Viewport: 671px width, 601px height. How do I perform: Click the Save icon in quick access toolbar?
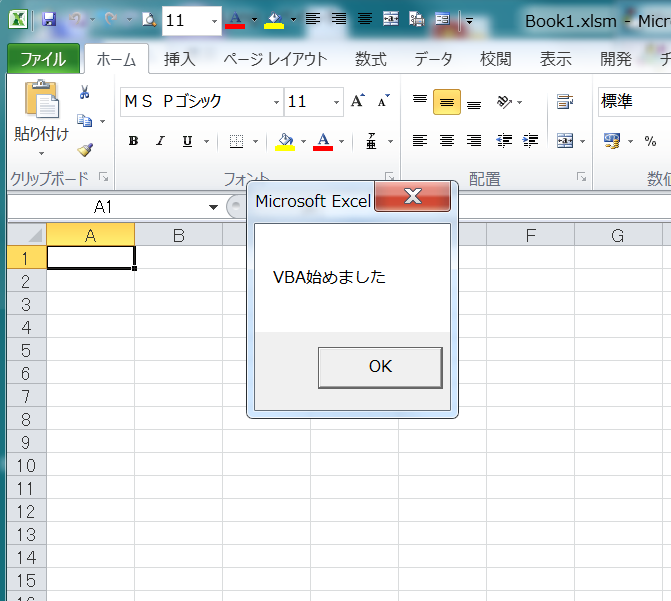click(49, 20)
